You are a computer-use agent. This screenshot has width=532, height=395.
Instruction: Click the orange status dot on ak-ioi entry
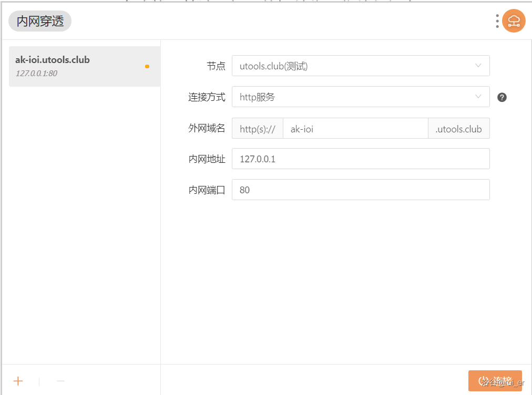coord(147,66)
